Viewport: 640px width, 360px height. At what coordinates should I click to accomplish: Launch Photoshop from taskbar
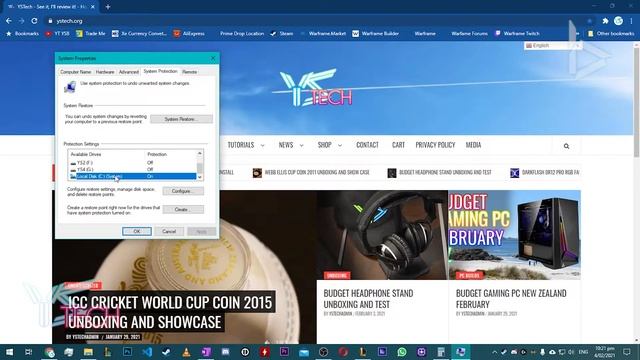point(127,352)
